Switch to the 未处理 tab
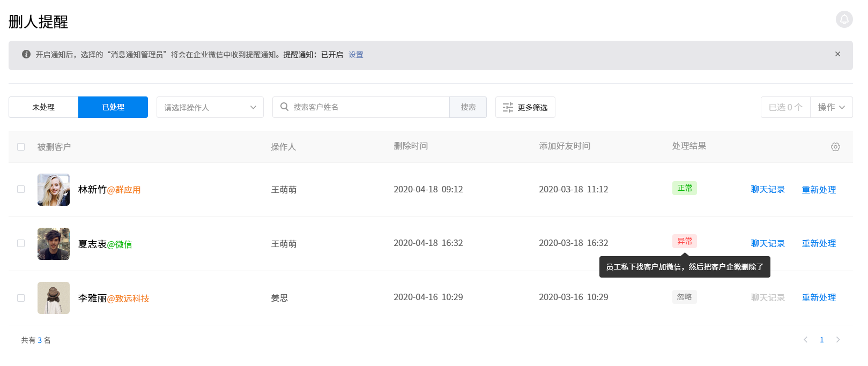868x366 pixels. click(43, 107)
